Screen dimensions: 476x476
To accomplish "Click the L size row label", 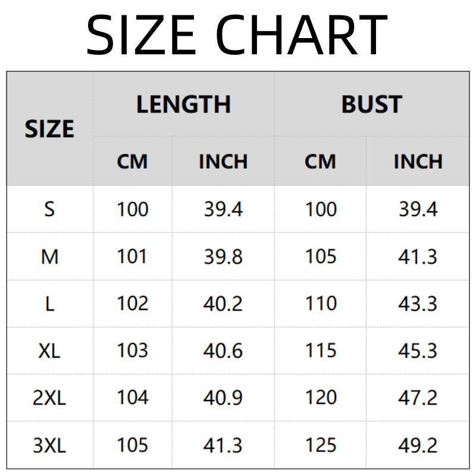I will pyautogui.click(x=49, y=303).
